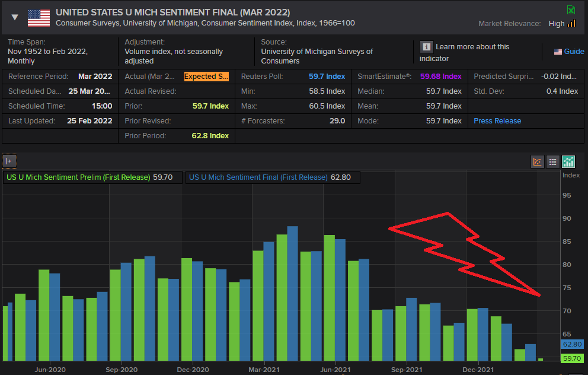This screenshot has width=588, height=375.
Task: Click the Scheduled Time 15:00 value
Action: 102,106
